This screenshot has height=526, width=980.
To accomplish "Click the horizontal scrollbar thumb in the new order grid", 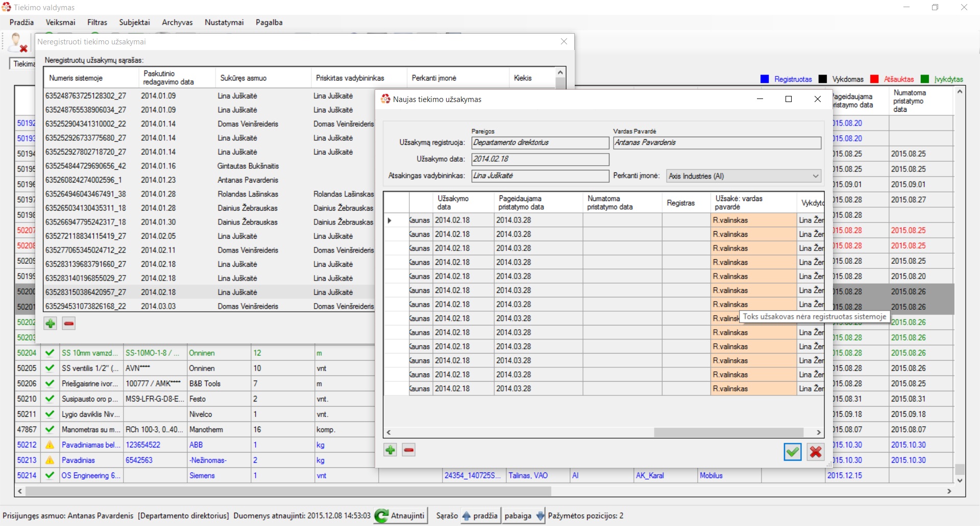I will (x=729, y=433).
